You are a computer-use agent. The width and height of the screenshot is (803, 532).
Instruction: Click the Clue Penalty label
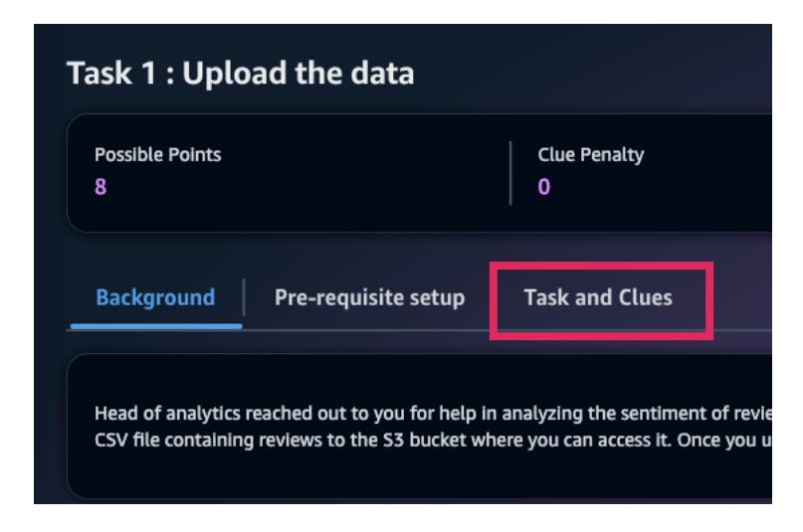point(590,155)
